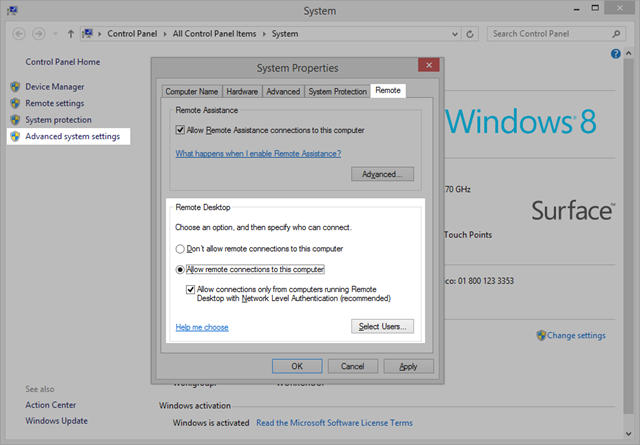
Task: Go up one level with the Up arrow
Action: pyautogui.click(x=71, y=34)
